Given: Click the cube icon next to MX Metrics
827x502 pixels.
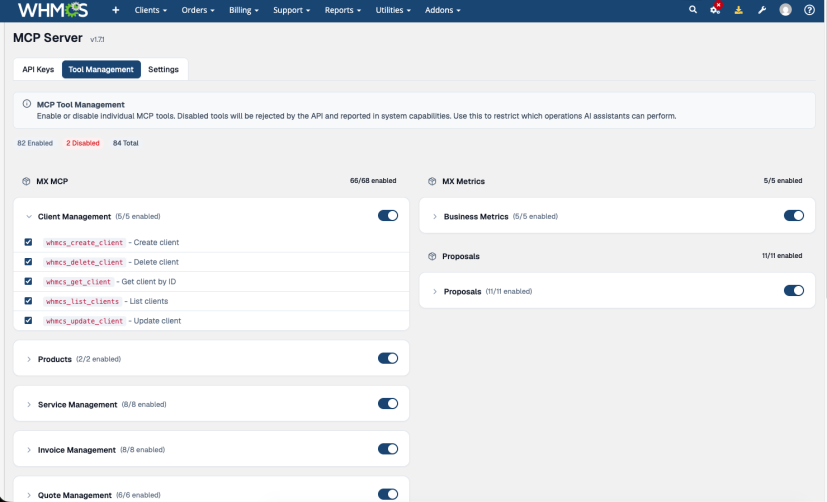Looking at the screenshot, I should click(432, 181).
